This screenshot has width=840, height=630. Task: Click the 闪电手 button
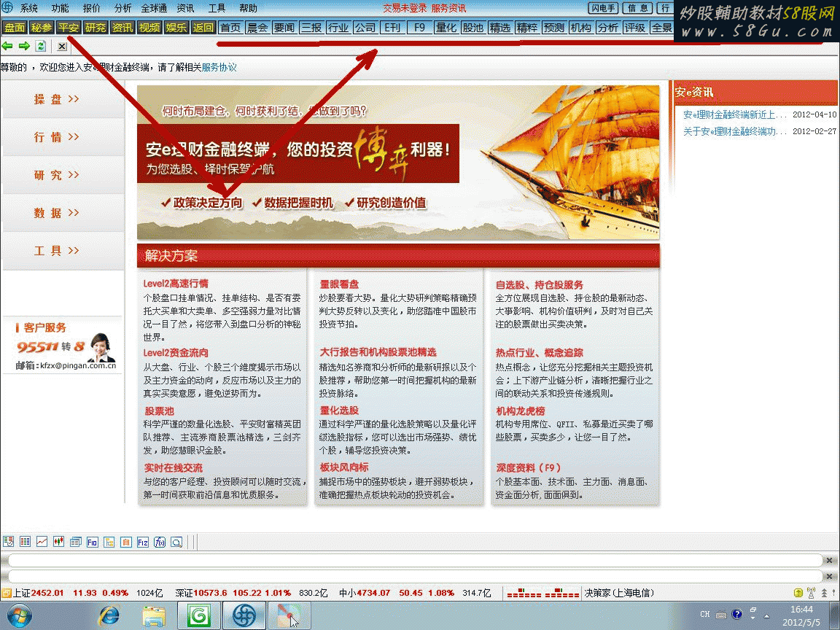[603, 8]
